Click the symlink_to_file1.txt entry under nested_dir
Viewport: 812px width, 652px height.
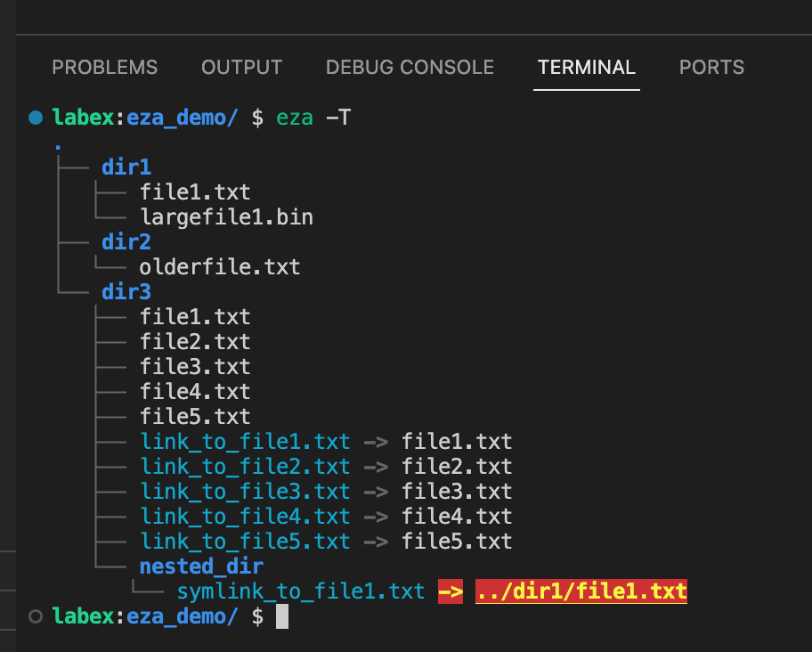[301, 591]
